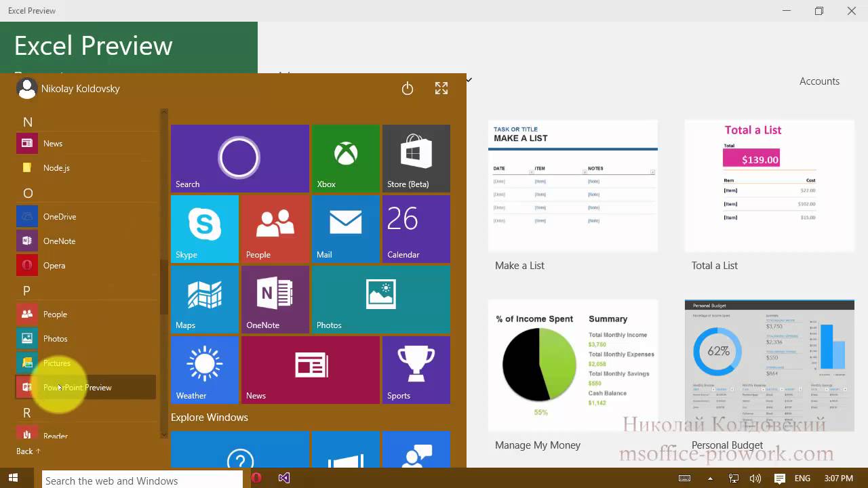
Task: Click the Back link in Start menu
Action: click(28, 451)
